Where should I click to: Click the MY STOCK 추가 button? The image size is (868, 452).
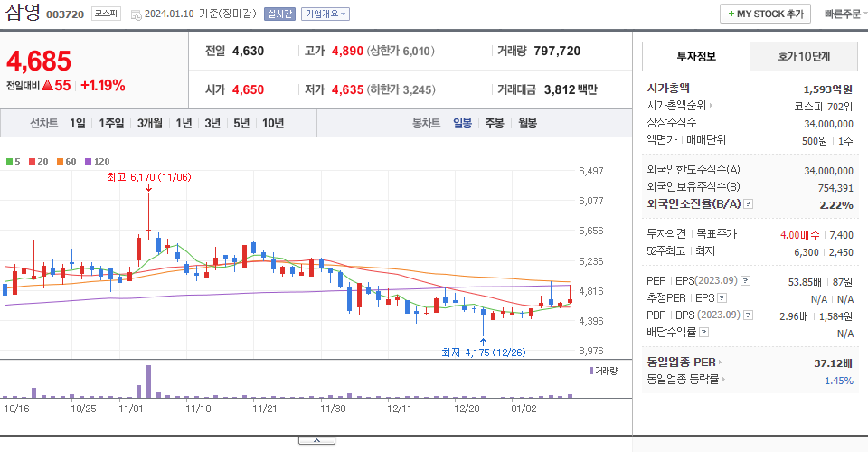coord(765,14)
